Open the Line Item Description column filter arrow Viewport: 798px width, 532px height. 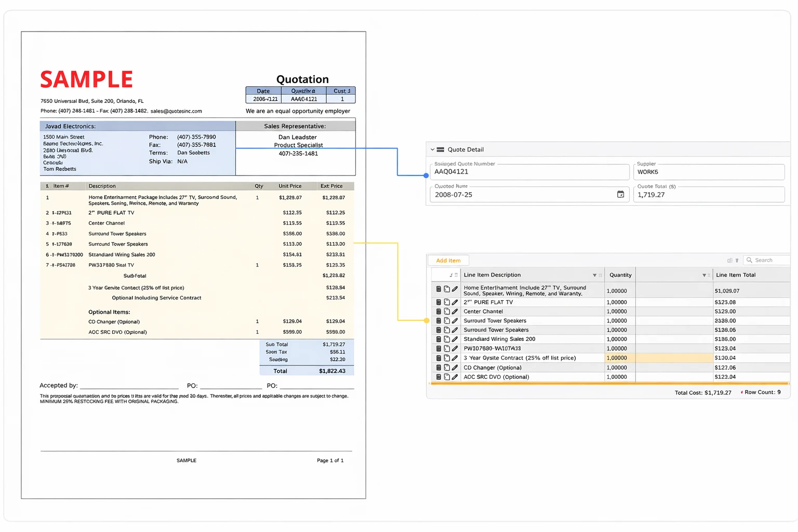[x=595, y=275]
